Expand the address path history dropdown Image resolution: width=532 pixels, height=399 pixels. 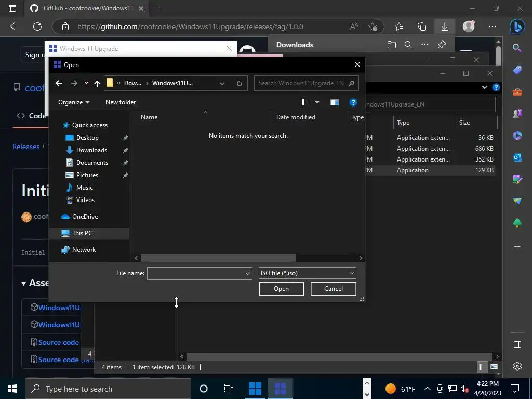222,84
